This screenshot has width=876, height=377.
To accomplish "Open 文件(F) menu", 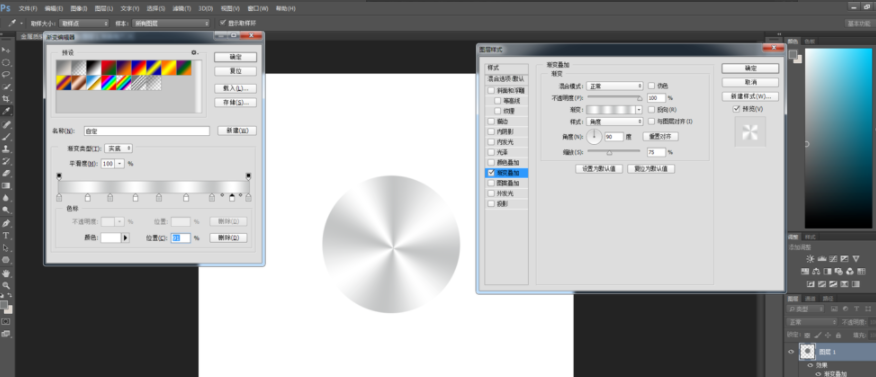I will [x=28, y=8].
